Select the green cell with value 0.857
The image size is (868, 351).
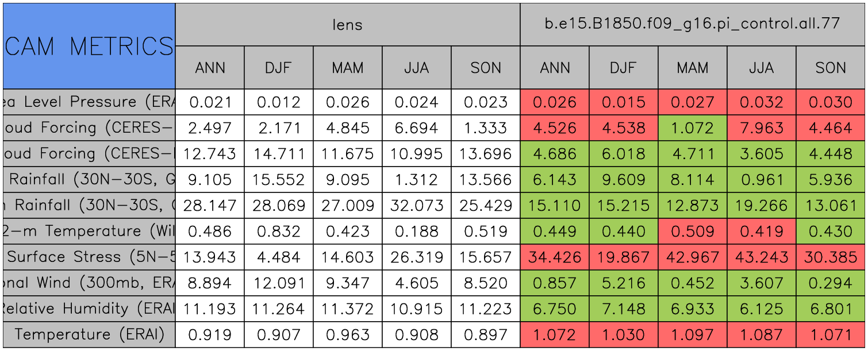pyautogui.click(x=554, y=283)
